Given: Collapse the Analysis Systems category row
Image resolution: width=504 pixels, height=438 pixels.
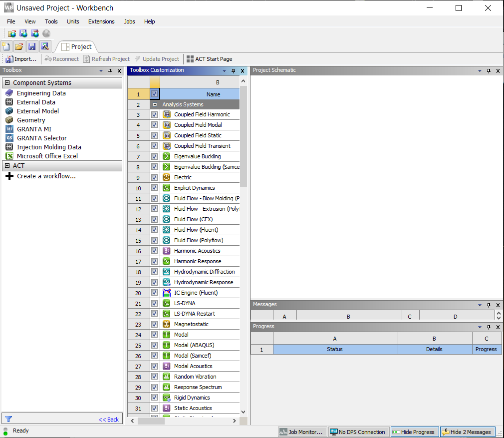Looking at the screenshot, I should pyautogui.click(x=155, y=105).
